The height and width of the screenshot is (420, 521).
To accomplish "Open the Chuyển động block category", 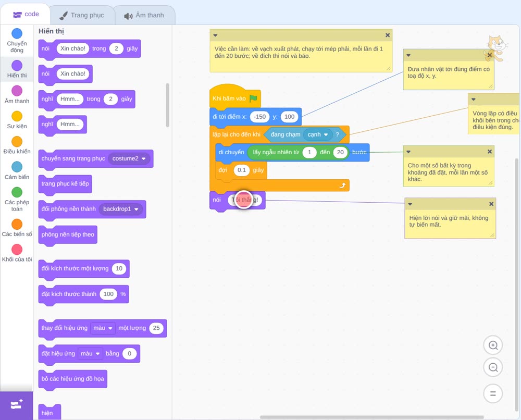I will point(17,40).
